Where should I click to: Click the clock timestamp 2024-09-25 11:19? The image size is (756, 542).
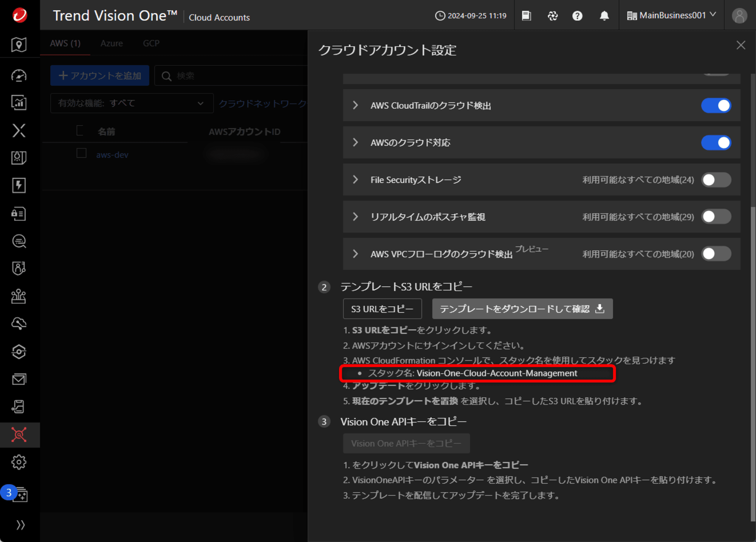[x=471, y=15]
